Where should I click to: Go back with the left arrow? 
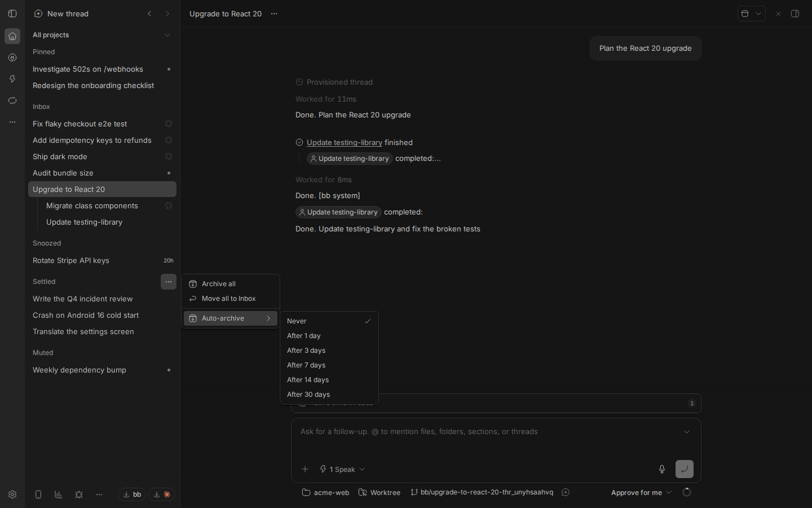pos(149,14)
